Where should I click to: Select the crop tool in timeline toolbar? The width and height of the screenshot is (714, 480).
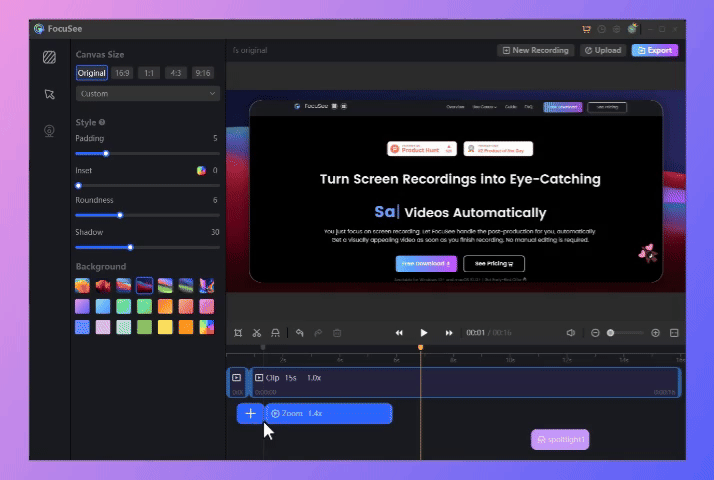click(x=238, y=333)
